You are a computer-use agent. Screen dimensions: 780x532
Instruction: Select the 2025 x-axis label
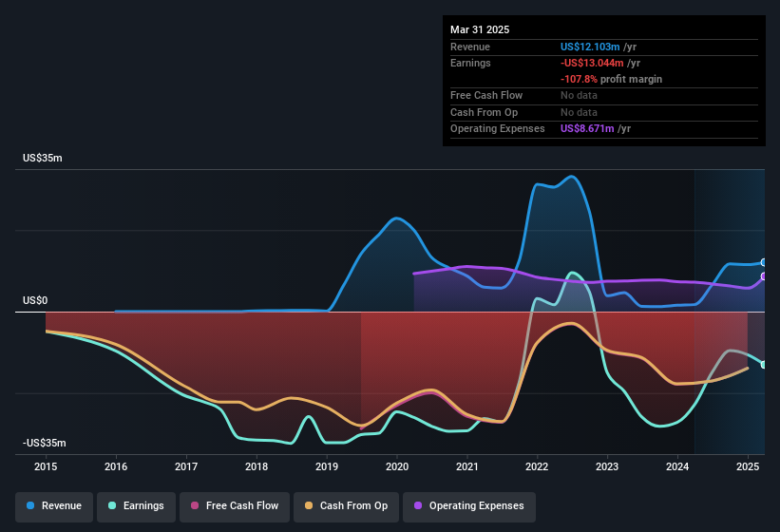pos(748,466)
